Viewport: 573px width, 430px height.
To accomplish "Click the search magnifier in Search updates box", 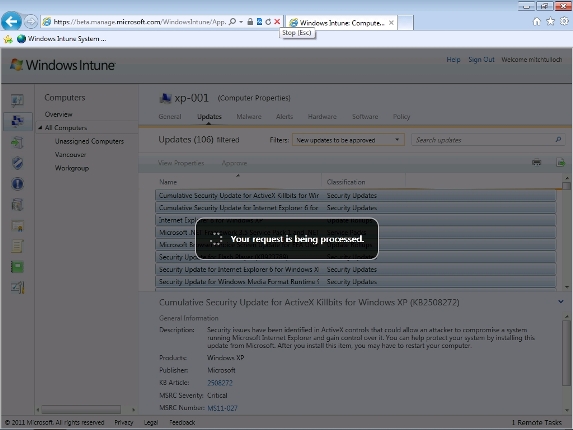I will click(x=558, y=140).
